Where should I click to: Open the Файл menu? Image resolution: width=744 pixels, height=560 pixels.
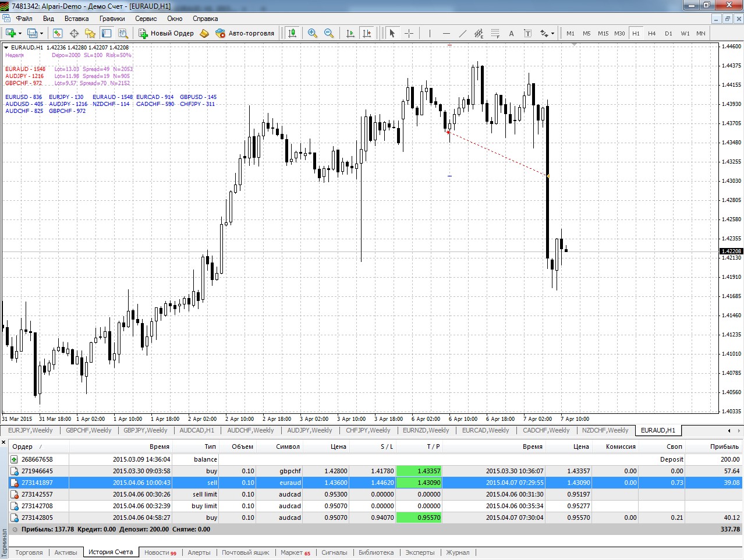click(24, 19)
